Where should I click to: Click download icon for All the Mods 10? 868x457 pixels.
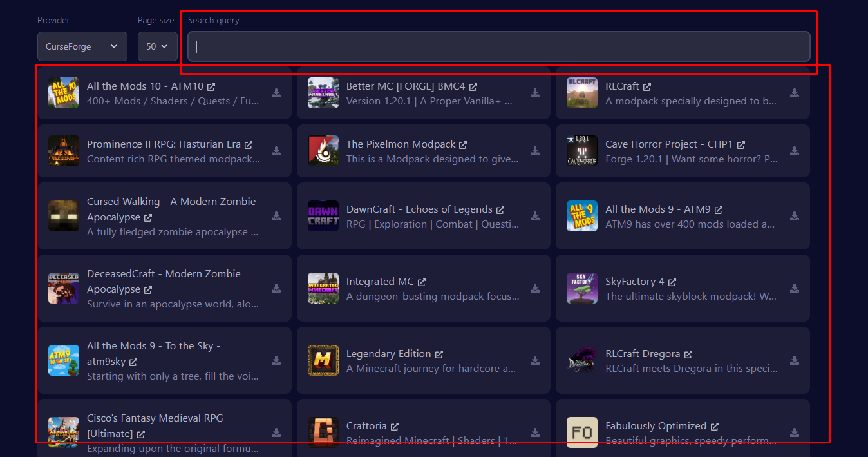[x=276, y=93]
